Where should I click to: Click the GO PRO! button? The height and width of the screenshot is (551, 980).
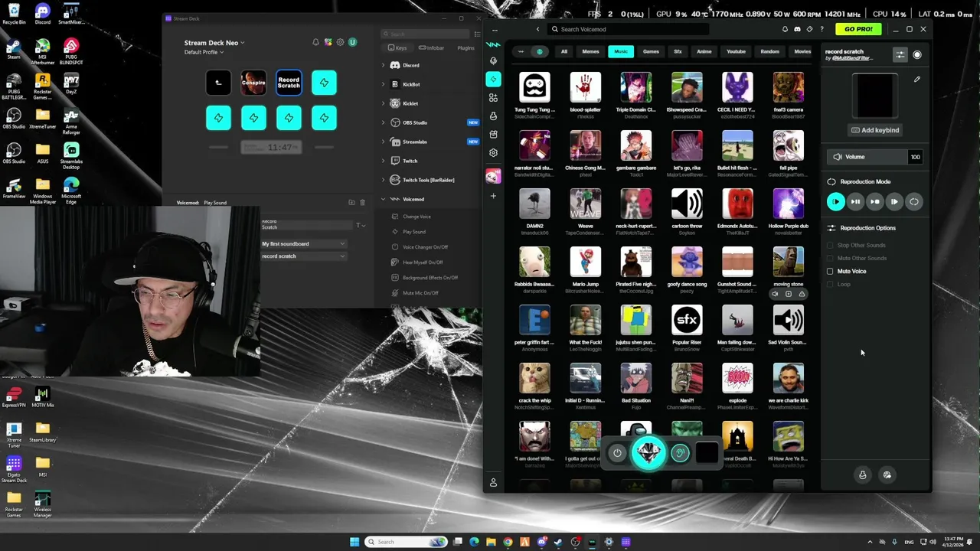(x=858, y=29)
